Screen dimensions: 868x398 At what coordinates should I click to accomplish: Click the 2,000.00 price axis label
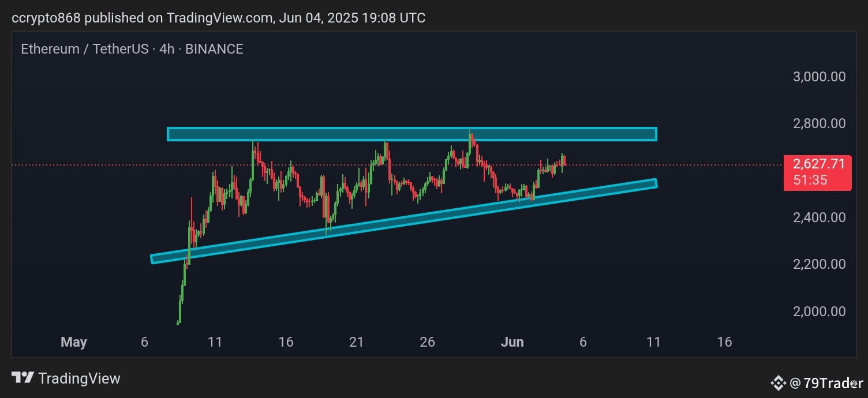pos(820,311)
